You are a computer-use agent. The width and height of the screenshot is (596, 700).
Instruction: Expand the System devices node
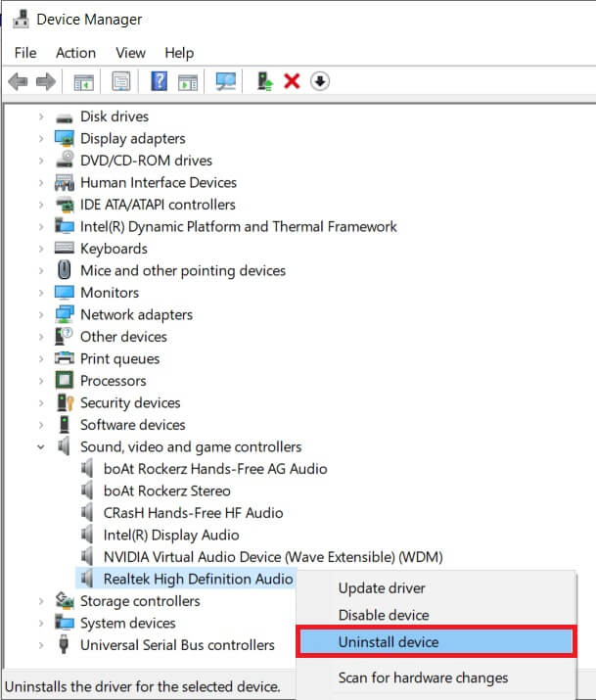point(41,624)
